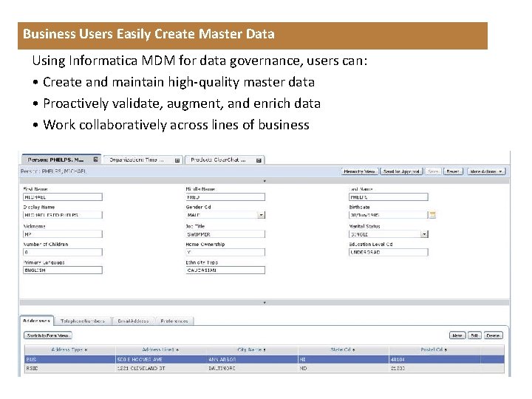Focus the First Name field
Screen dimensions: 532x399
tap(63, 197)
